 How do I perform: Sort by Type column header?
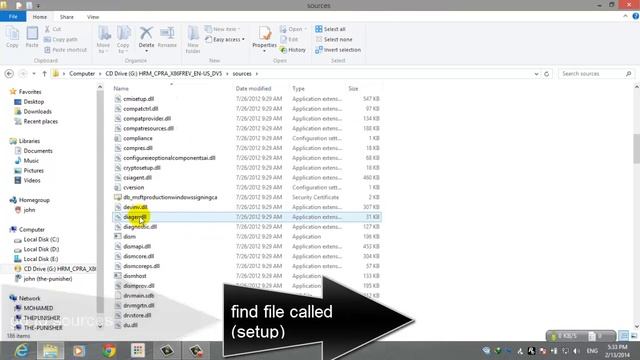coord(298,89)
